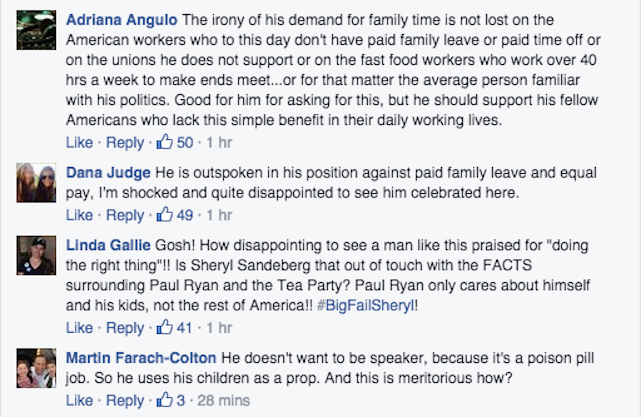Click thumbs-up icon showing 49 likes
The height and width of the screenshot is (417, 641).
coord(165,214)
